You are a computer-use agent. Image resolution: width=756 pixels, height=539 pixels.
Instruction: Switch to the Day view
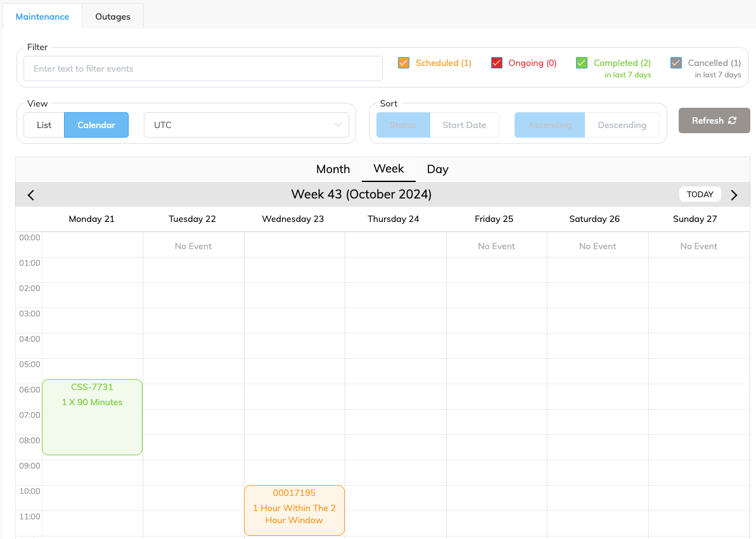437,169
